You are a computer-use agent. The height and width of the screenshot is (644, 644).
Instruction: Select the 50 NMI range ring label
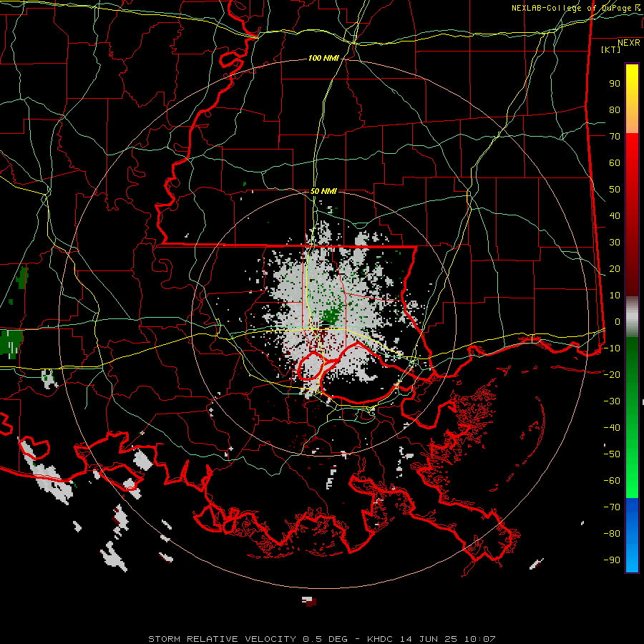click(323, 191)
